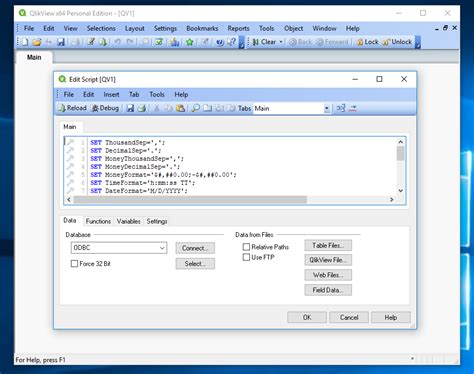This screenshot has width=474, height=374.
Task: Select the Main sheet tab in QlikView window
Action: tap(34, 57)
